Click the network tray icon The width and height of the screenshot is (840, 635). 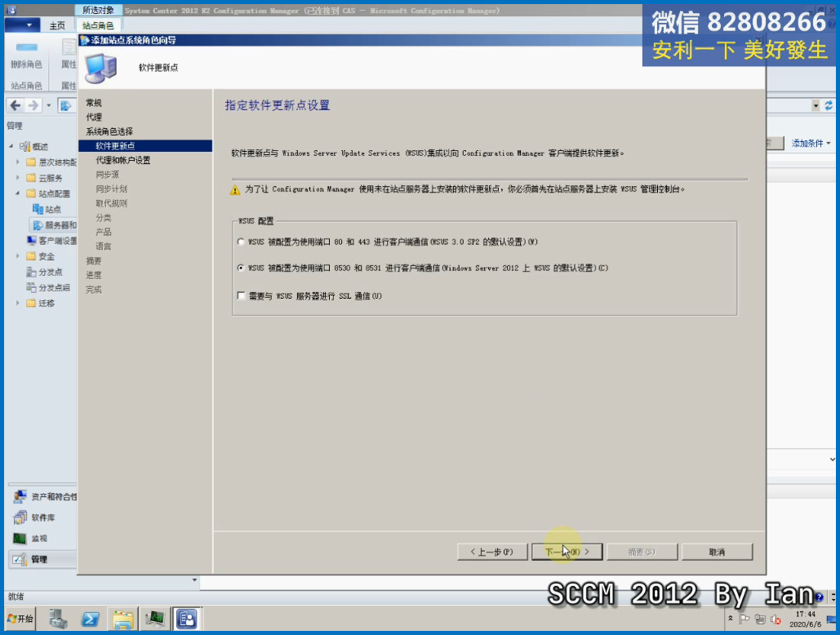click(760, 619)
